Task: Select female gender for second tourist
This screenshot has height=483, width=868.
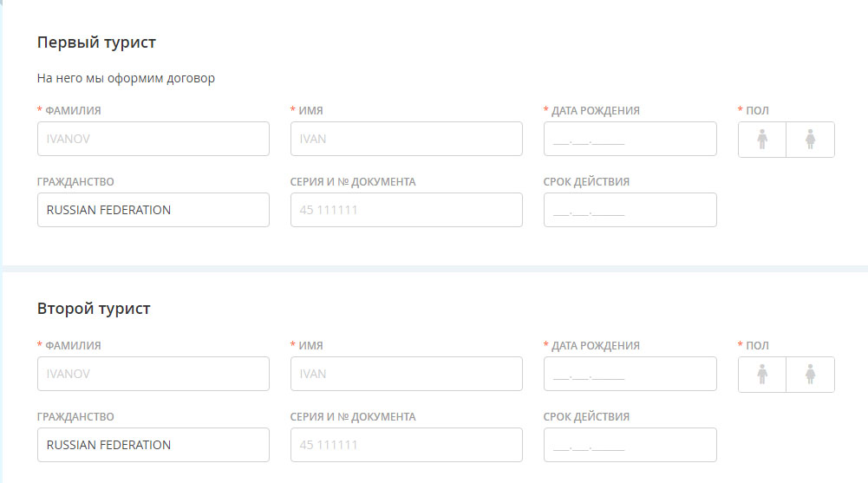Action: [x=811, y=375]
